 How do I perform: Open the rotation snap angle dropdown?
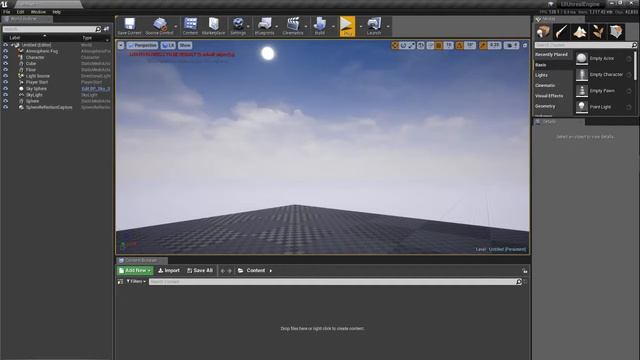tap(470, 45)
